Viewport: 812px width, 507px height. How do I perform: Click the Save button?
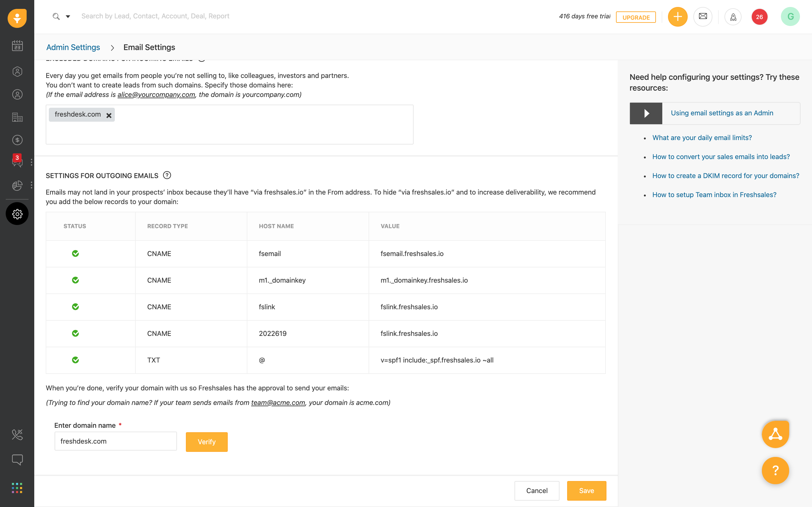pos(586,491)
